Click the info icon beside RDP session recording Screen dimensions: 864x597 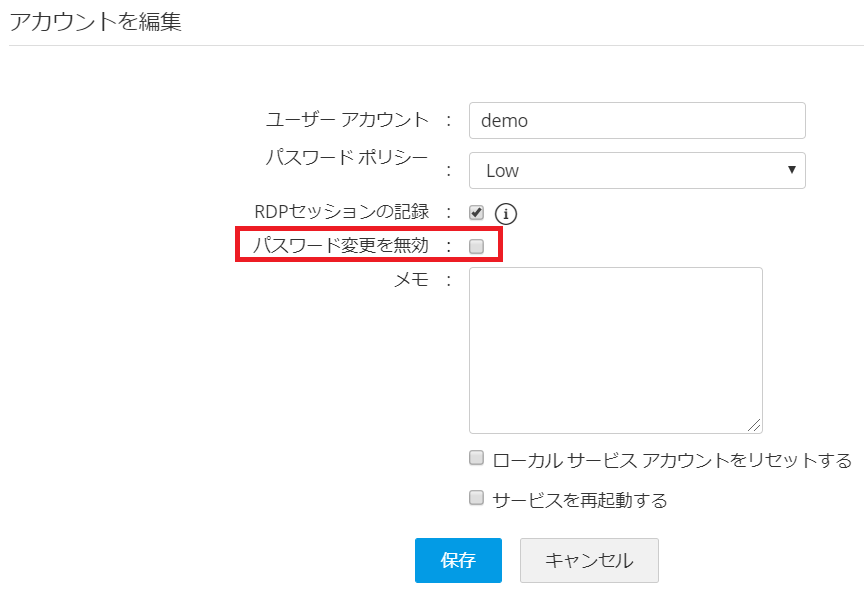click(x=506, y=213)
